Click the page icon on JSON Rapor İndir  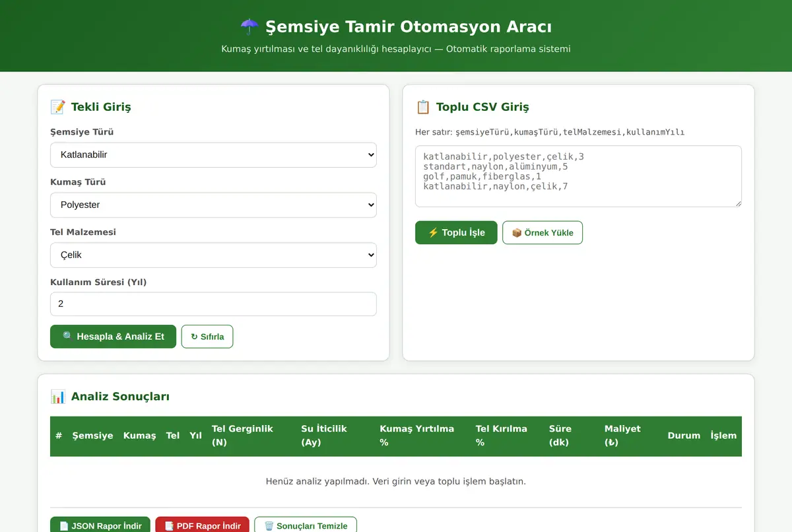pyautogui.click(x=64, y=526)
